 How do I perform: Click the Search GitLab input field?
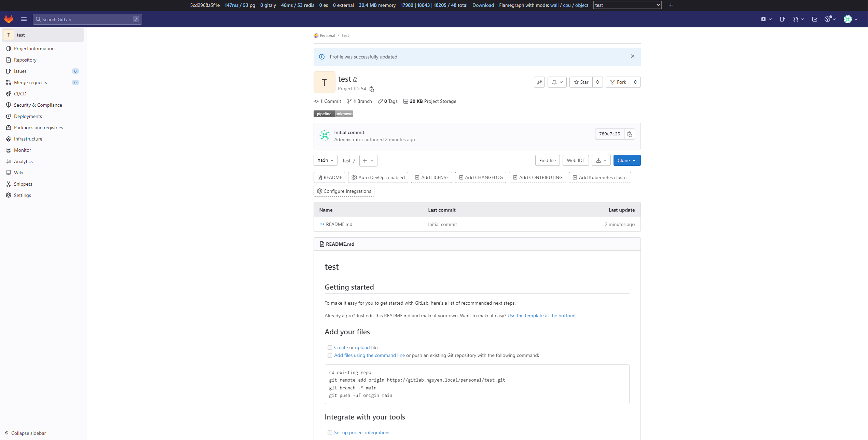(87, 19)
